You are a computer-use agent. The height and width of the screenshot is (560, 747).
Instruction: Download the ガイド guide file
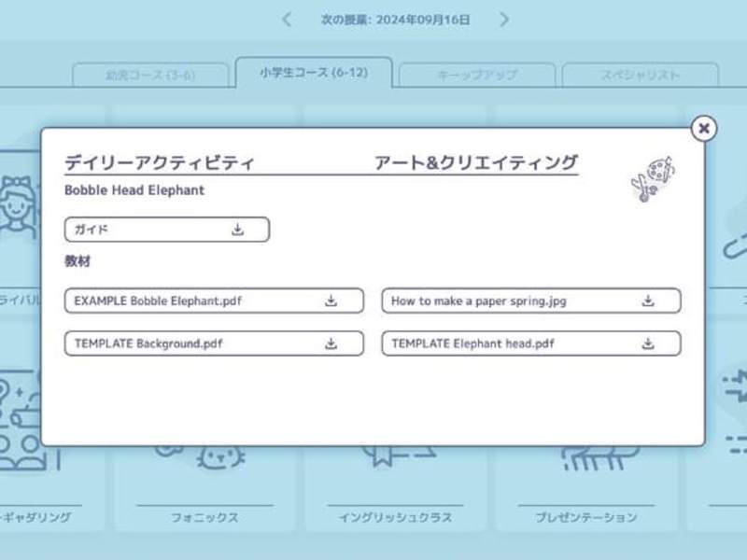point(238,230)
